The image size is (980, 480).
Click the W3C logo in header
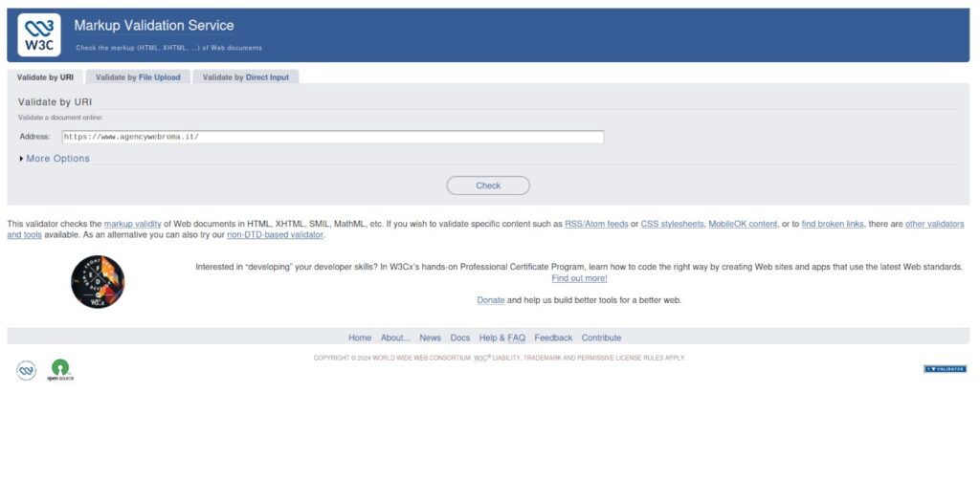[x=38, y=35]
